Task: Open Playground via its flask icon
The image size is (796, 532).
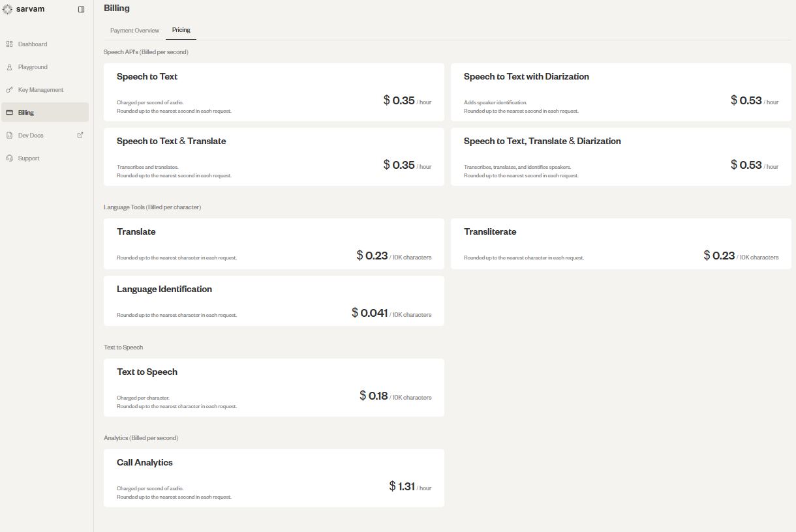Action: (10, 66)
